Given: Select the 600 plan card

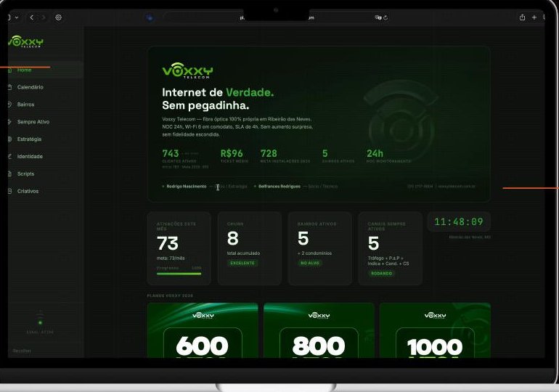Looking at the screenshot, I should (203, 330).
